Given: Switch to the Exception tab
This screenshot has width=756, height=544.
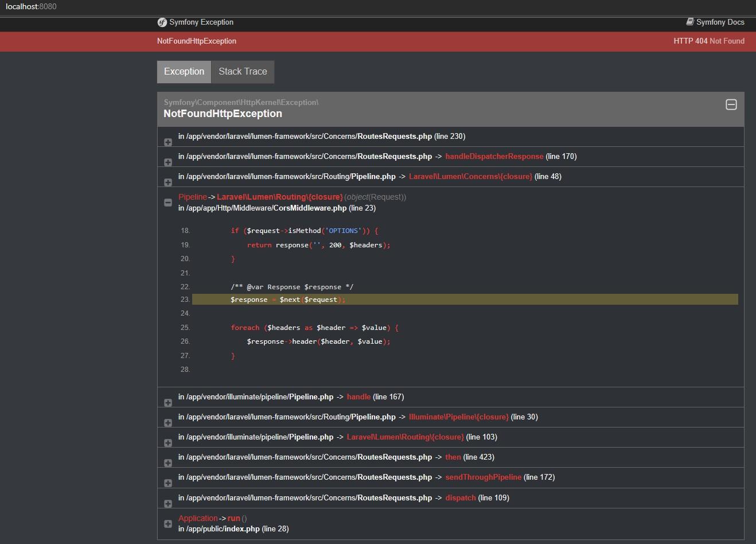Looking at the screenshot, I should (184, 72).
